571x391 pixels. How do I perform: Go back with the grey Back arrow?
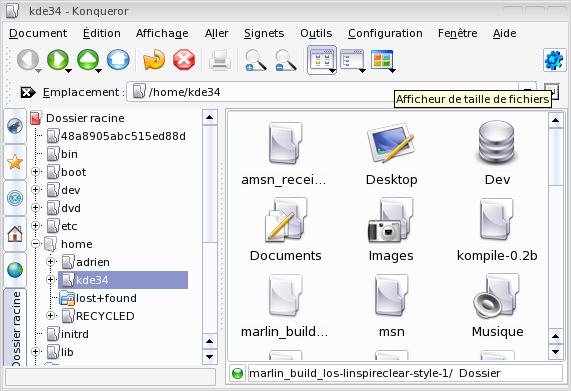pos(28,59)
